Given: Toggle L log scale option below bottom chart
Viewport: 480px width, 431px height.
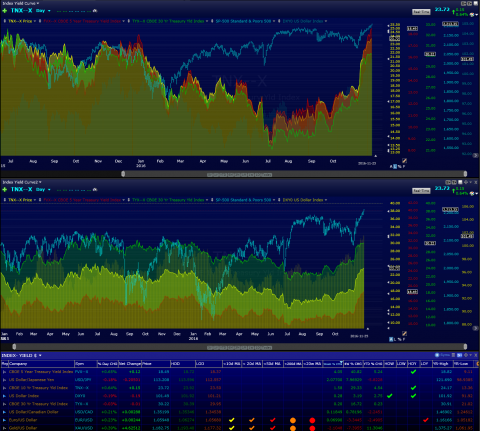Looking at the screenshot, I should (x=395, y=339).
